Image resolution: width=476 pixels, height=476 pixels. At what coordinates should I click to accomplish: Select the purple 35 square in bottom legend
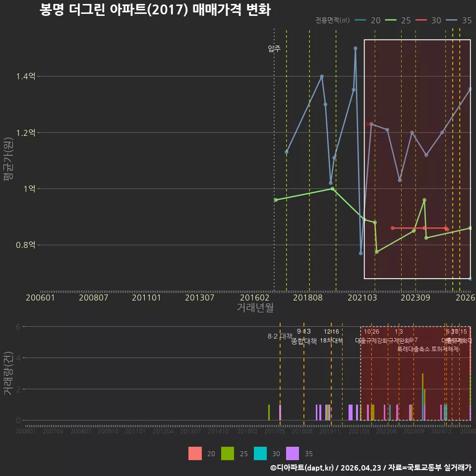[x=293, y=454]
